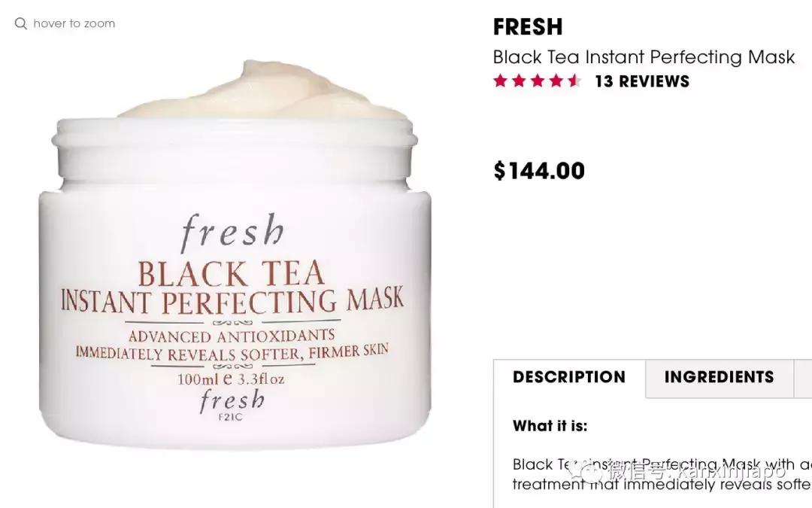The height and width of the screenshot is (508, 812).
Task: Click the 'fresh' logo on the jar
Action: [x=232, y=232]
